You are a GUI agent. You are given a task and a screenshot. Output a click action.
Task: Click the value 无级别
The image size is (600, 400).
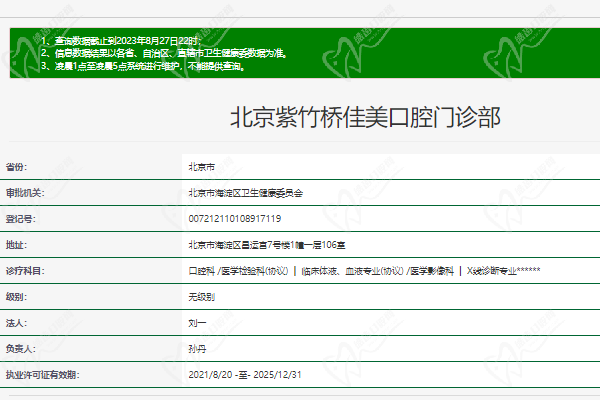point(202,297)
